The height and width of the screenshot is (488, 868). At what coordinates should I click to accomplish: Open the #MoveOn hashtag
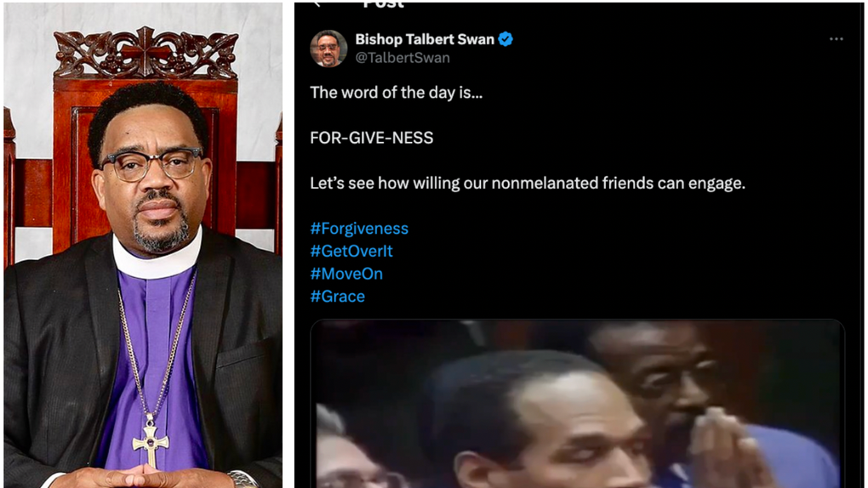click(x=346, y=274)
